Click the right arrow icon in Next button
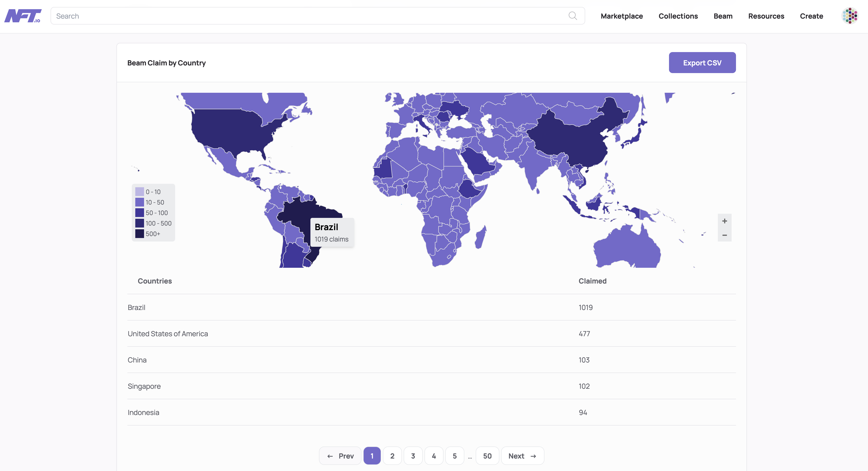Image resolution: width=868 pixels, height=471 pixels. (533, 456)
